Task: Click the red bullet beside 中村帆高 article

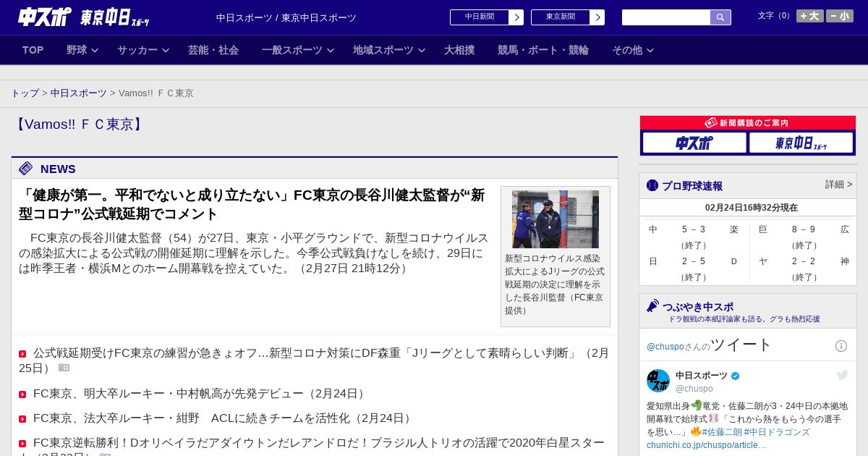Action: pos(22,394)
